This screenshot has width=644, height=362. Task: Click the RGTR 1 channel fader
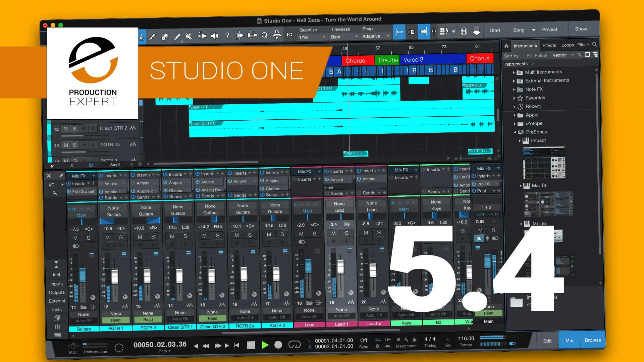(115, 276)
